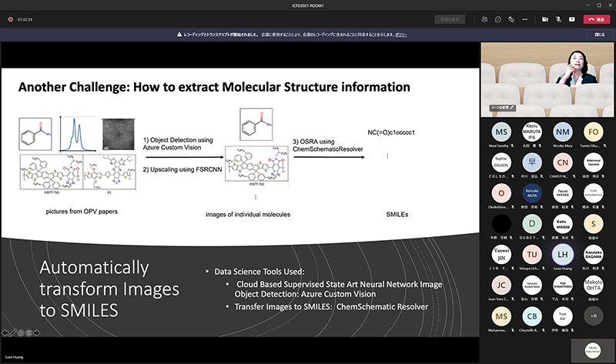This screenshot has height=364, width=616.
Task: Select Luna Huang LH avatar
Action: tap(563, 255)
